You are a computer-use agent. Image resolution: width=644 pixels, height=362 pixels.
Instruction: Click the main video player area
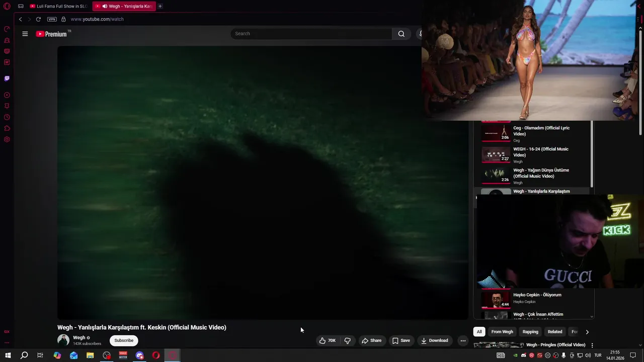pos(263,183)
